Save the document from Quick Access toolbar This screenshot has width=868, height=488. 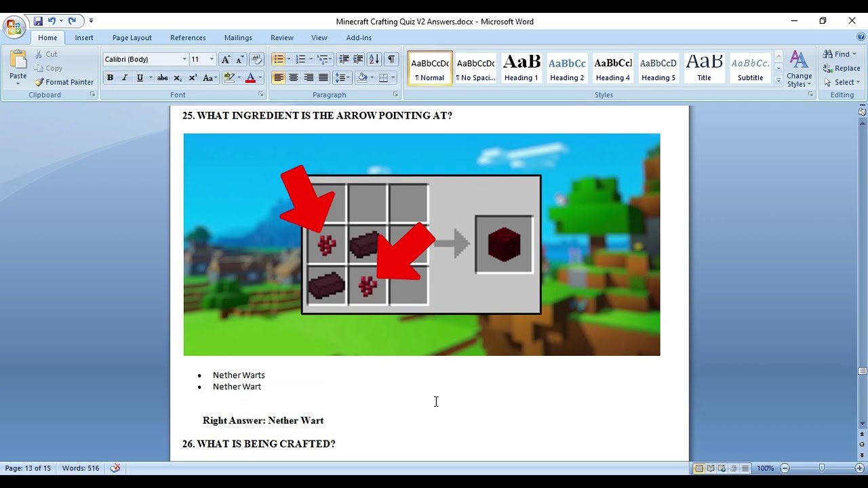(x=38, y=21)
